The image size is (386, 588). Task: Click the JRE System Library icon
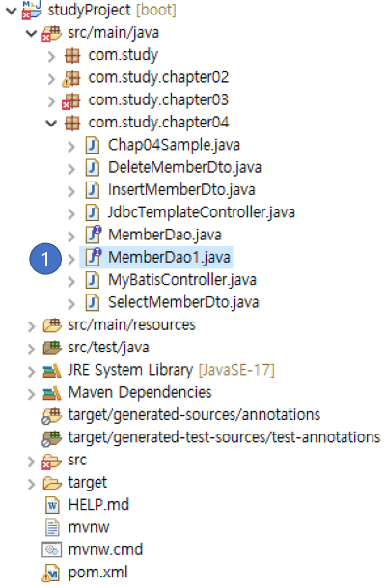click(x=52, y=371)
